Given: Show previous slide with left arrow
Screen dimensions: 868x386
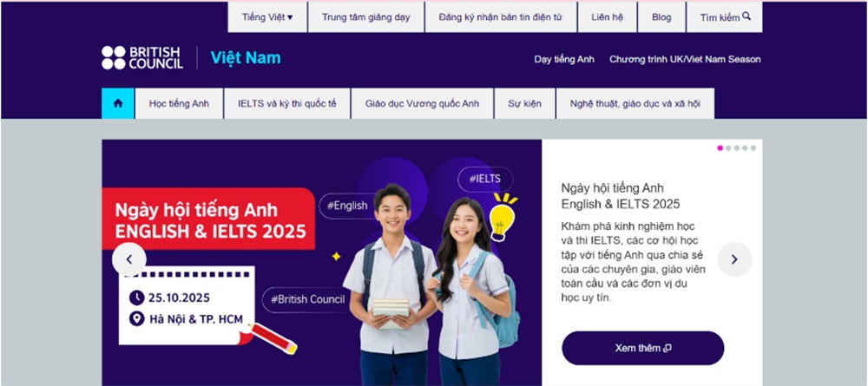Looking at the screenshot, I should coord(129,259).
